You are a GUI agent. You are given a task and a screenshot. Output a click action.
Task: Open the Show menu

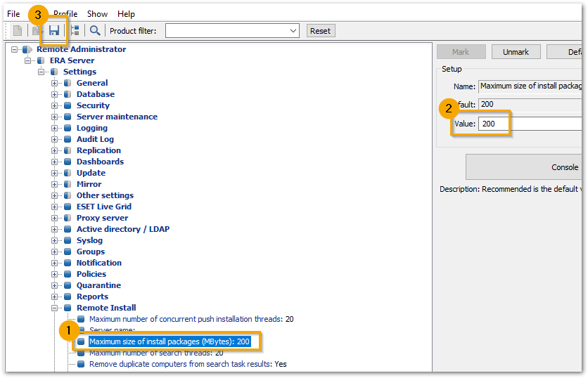(97, 14)
